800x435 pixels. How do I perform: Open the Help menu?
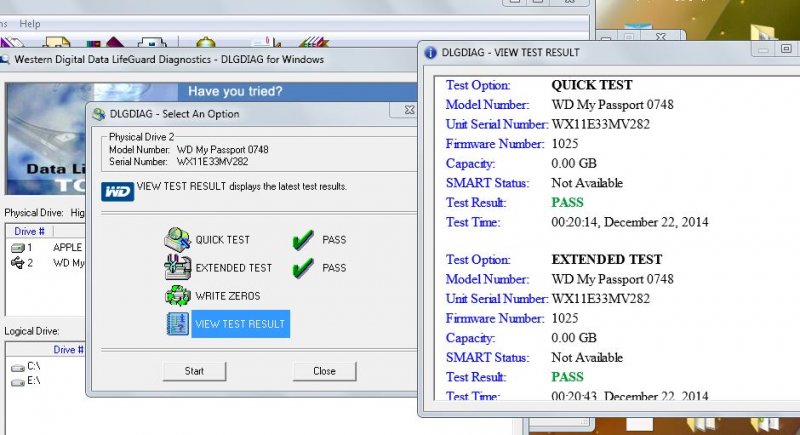coord(30,23)
